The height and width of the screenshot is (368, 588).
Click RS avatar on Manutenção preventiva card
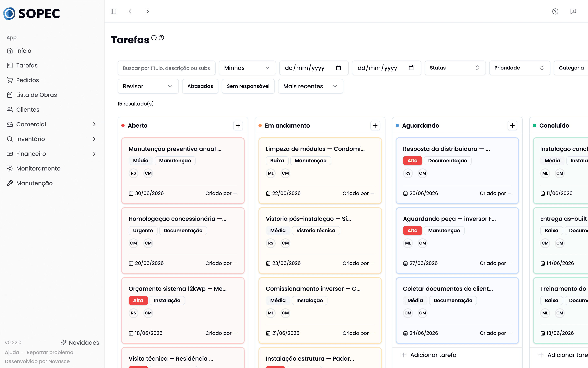[133, 173]
